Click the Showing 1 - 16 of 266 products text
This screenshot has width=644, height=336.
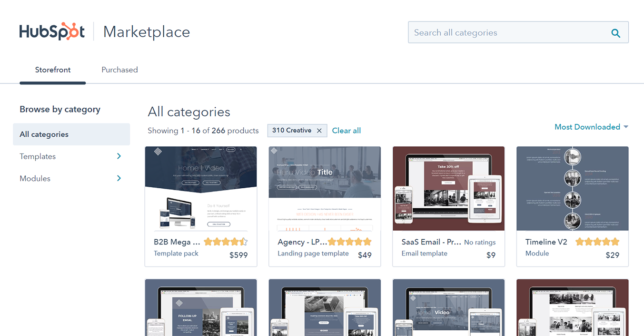coord(203,131)
